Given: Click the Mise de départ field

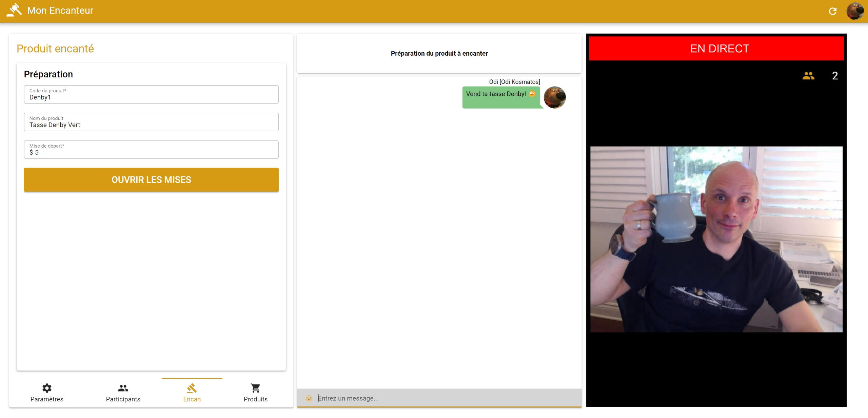Looking at the screenshot, I should pyautogui.click(x=151, y=150).
